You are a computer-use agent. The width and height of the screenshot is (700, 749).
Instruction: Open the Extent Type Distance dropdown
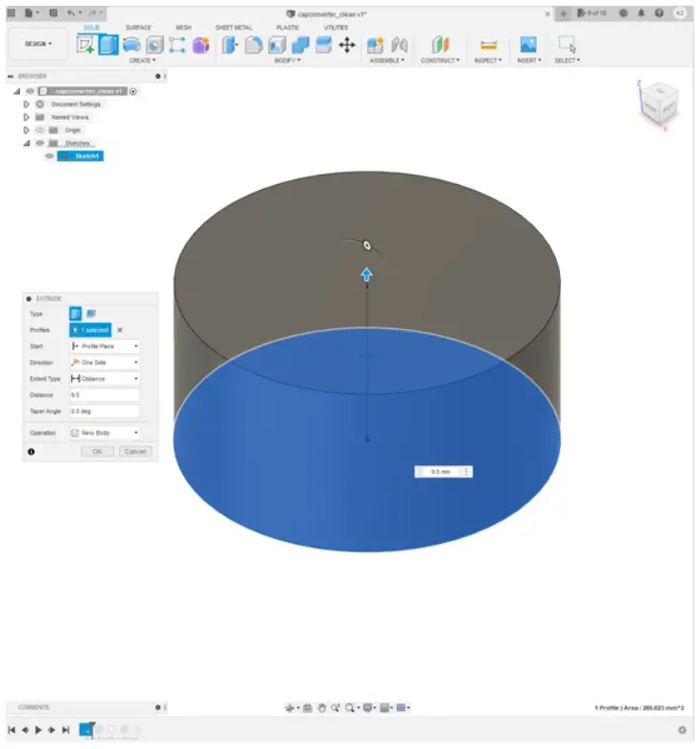pyautogui.click(x=105, y=379)
